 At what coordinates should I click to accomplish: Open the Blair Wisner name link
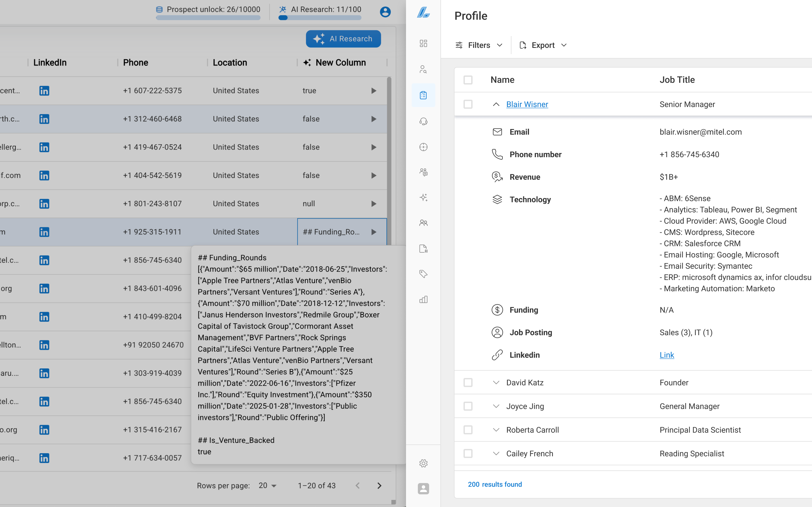point(527,104)
